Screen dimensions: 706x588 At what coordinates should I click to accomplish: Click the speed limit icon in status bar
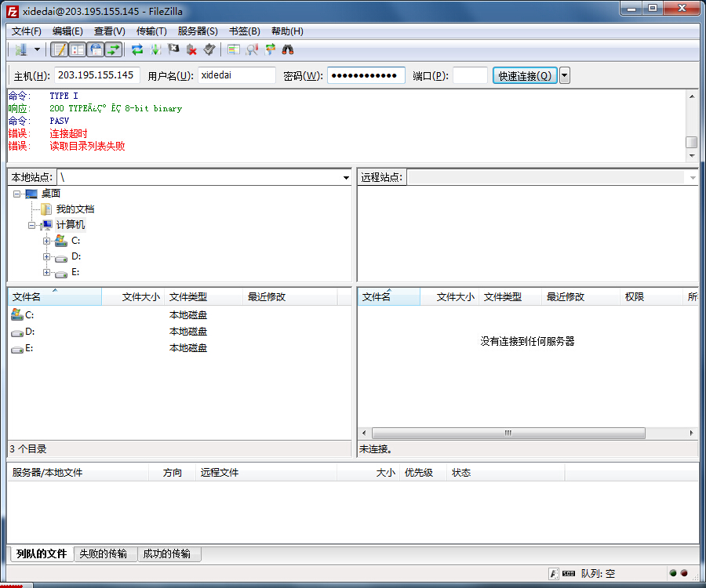coord(569,574)
